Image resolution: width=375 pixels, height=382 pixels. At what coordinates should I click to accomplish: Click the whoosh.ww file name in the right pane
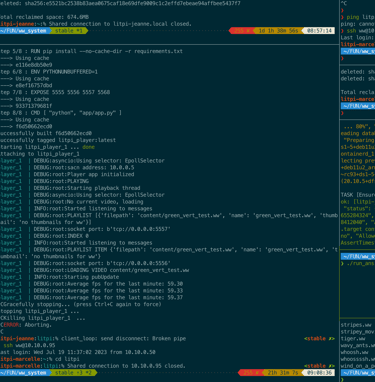(354, 352)
